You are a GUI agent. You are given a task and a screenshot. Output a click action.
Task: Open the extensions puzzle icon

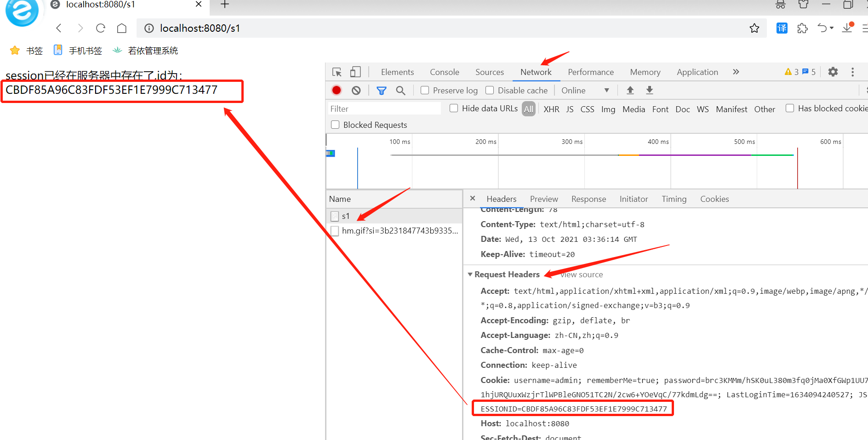pos(803,28)
